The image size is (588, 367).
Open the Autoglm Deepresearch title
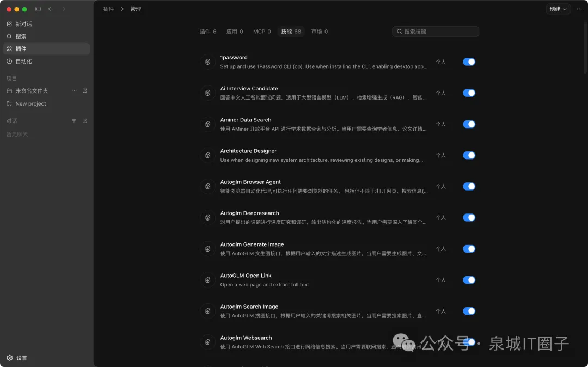(249, 213)
